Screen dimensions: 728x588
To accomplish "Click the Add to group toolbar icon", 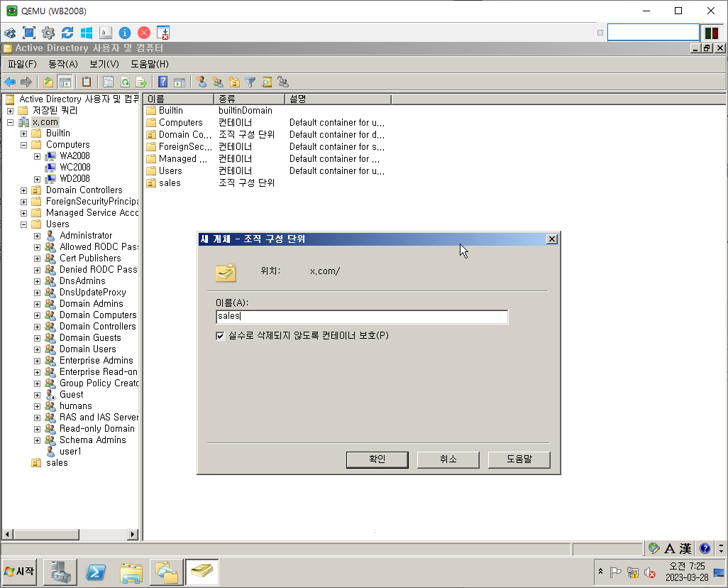I will pos(282,82).
